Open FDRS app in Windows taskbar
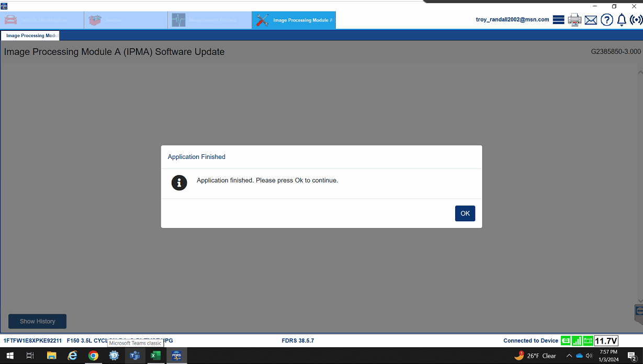This screenshot has height=364, width=643. (176, 356)
